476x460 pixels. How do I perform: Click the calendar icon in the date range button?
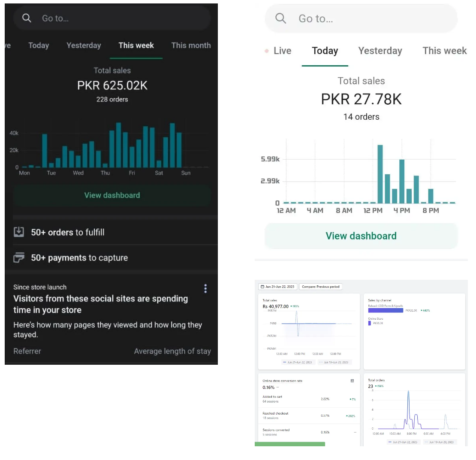[262, 287]
